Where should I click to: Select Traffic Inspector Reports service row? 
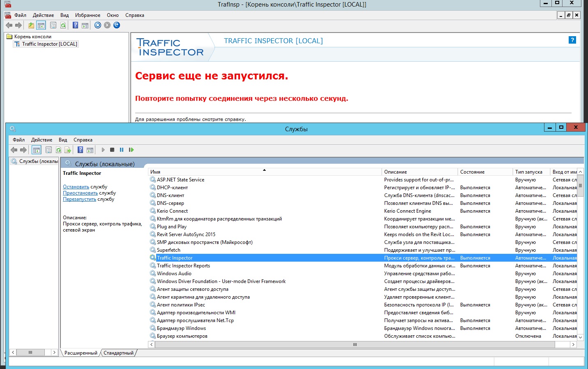[x=362, y=266]
